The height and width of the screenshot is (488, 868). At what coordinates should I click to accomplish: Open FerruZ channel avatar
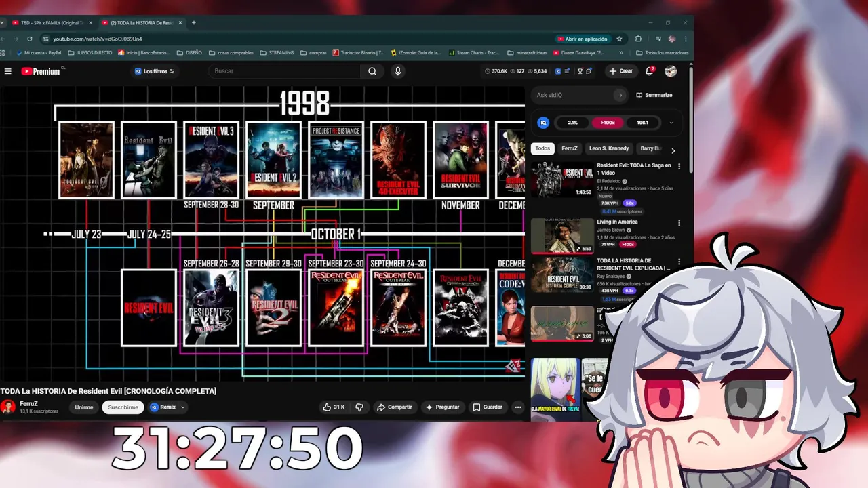[8, 407]
